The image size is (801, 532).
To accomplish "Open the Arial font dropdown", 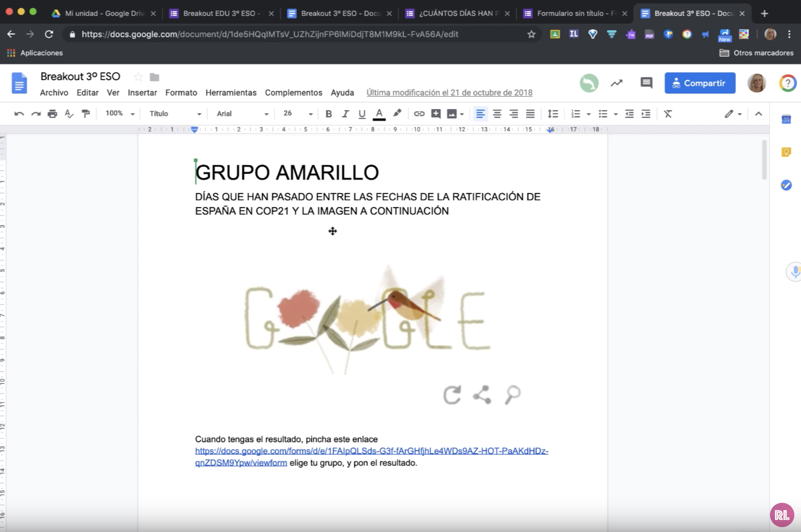I will (242, 114).
